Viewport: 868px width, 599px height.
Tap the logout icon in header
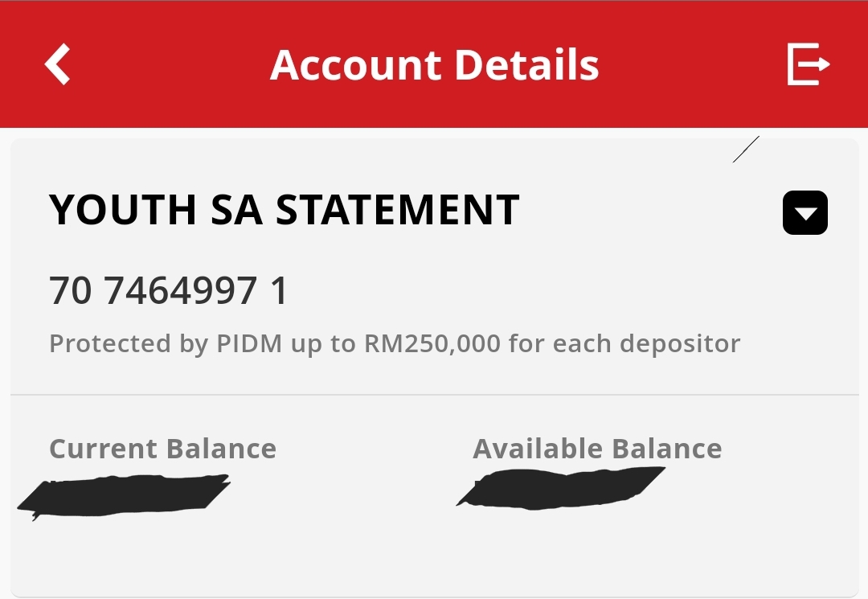click(807, 64)
